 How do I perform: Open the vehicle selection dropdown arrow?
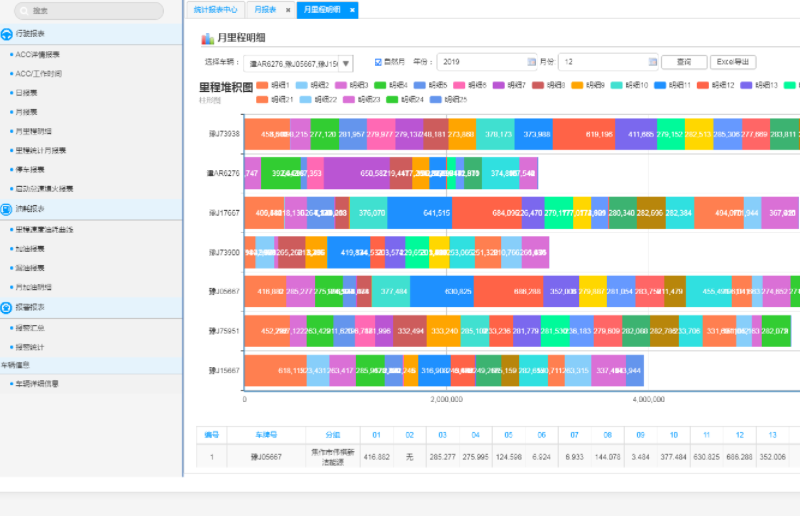347,62
